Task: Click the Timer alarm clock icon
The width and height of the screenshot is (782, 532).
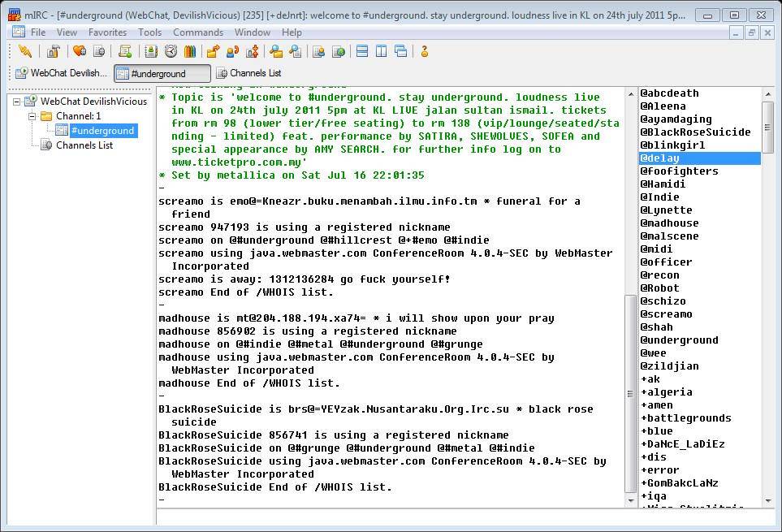Action: coord(171,51)
